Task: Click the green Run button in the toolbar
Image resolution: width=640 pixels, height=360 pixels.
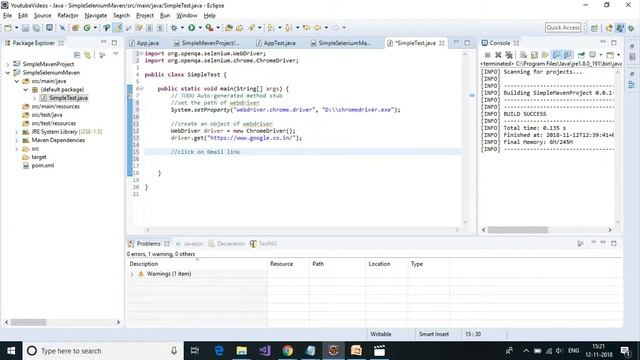Action: (x=191, y=28)
